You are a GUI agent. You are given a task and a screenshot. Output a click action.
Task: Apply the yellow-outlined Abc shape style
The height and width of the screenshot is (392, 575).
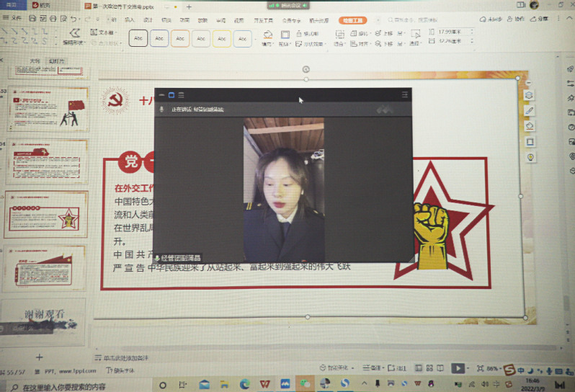pos(221,38)
